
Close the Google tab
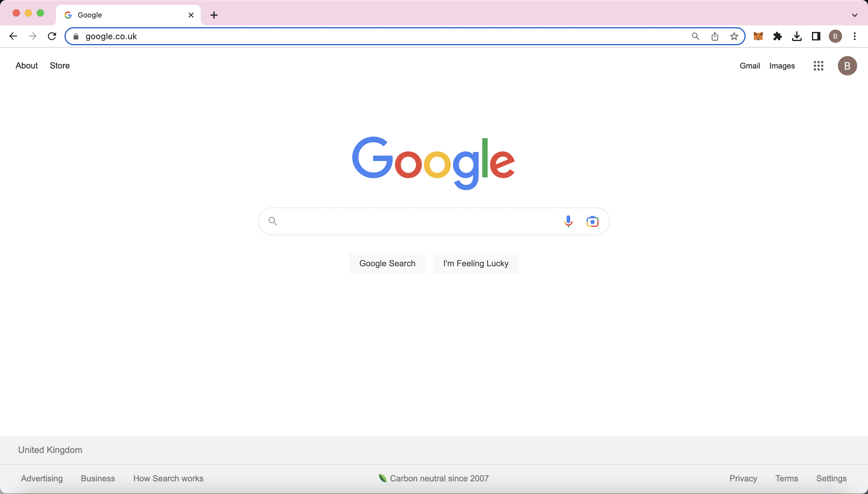191,15
